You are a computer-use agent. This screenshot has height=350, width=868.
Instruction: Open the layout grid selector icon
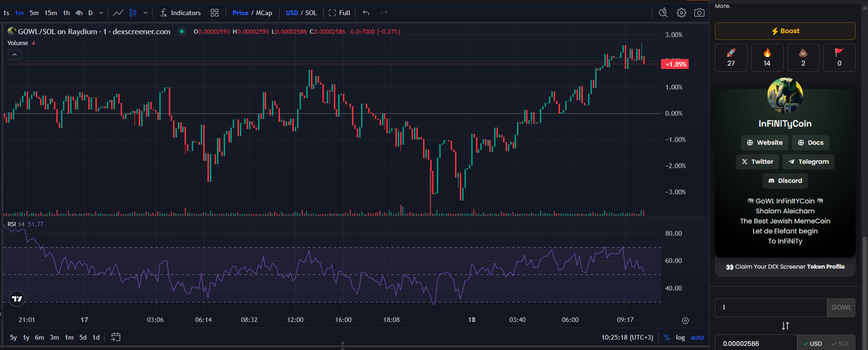[x=215, y=13]
